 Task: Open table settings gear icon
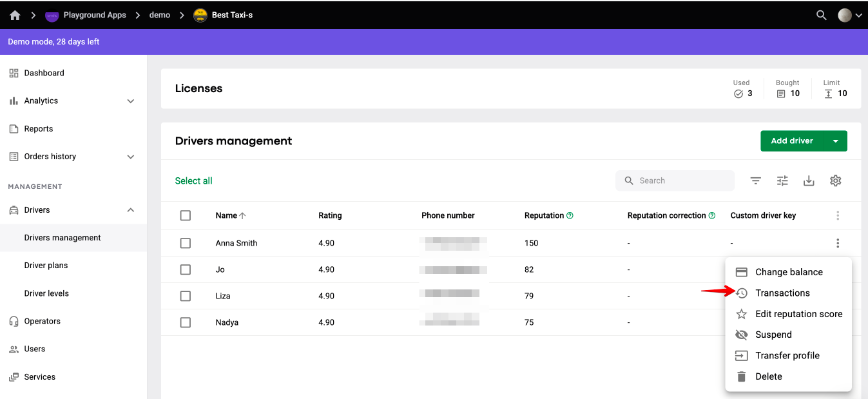click(836, 181)
